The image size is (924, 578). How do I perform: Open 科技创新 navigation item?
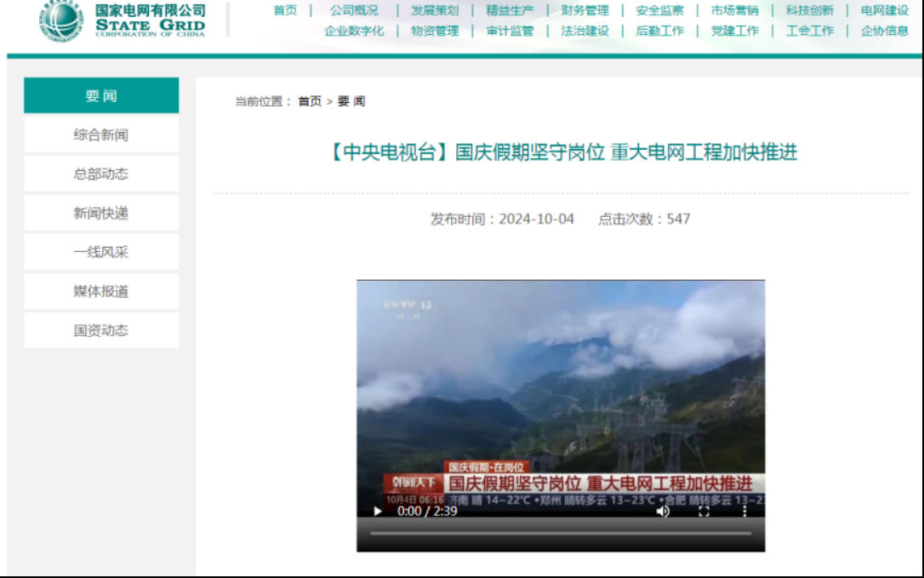click(x=810, y=10)
